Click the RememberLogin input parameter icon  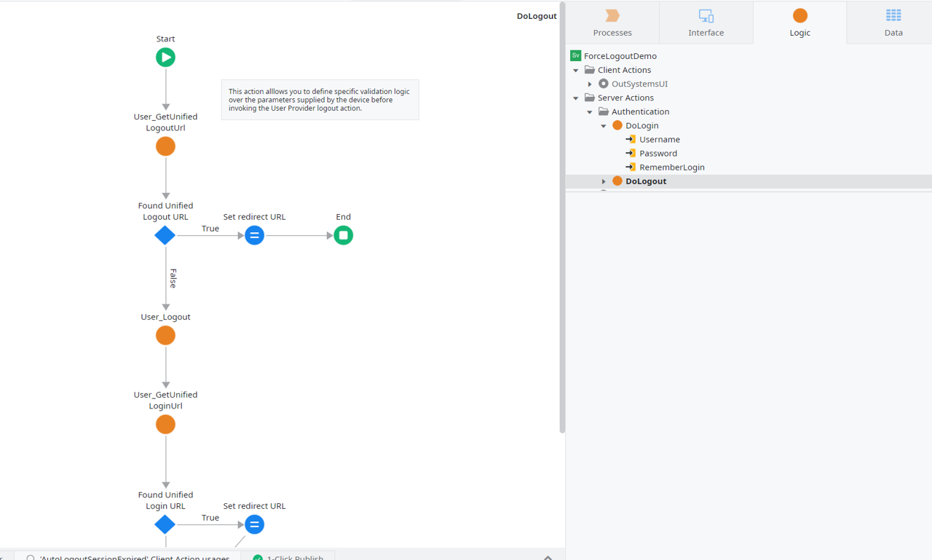[631, 167]
